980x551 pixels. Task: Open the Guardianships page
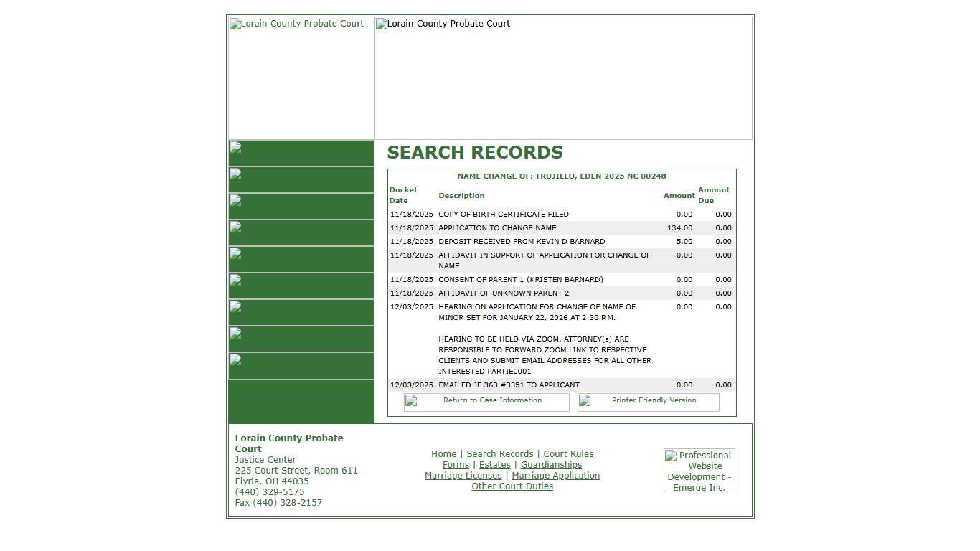[551, 464]
